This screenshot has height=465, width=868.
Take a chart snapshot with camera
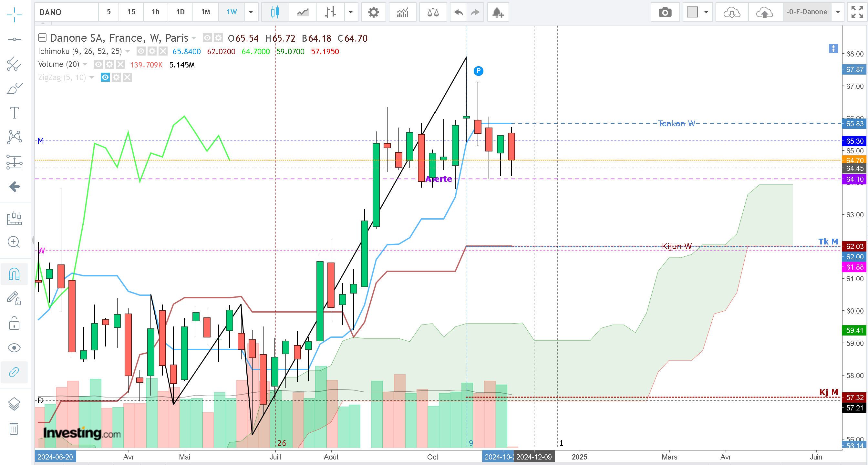(665, 12)
